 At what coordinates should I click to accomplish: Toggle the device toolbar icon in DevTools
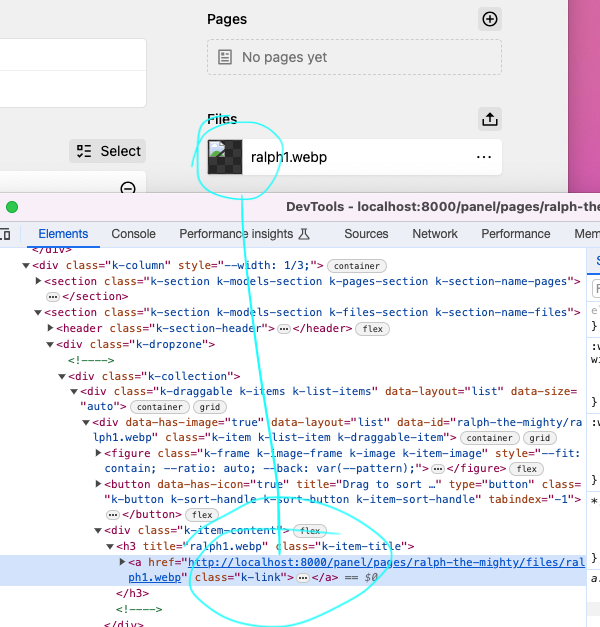[6, 234]
